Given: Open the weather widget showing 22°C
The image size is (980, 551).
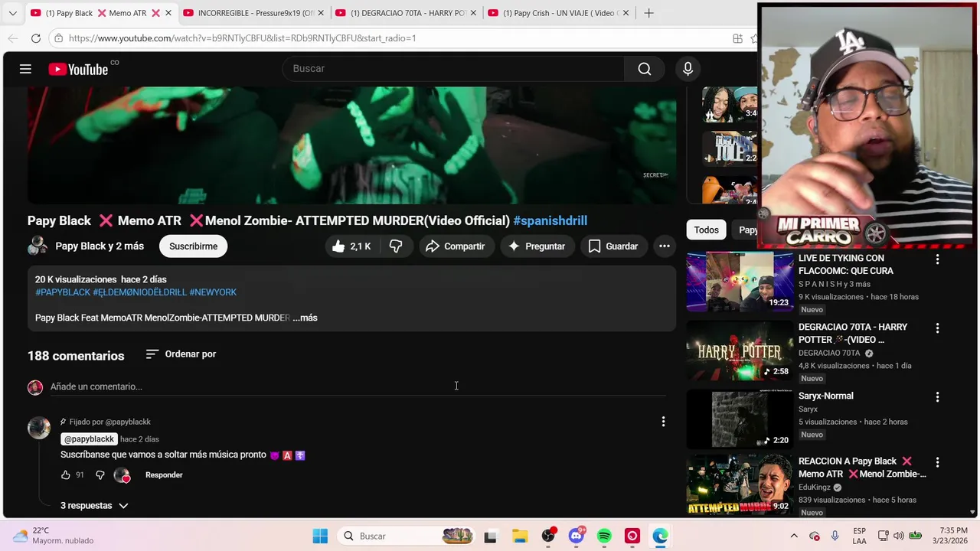Looking at the screenshot, I should 54,536.
